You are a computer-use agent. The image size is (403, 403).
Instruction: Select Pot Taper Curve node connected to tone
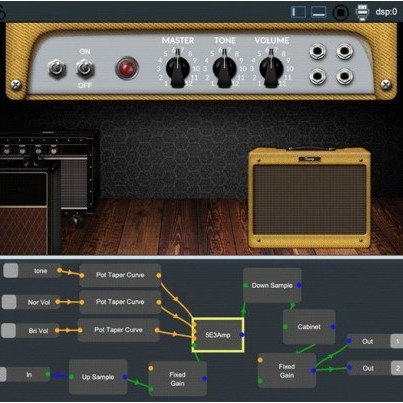pos(120,275)
